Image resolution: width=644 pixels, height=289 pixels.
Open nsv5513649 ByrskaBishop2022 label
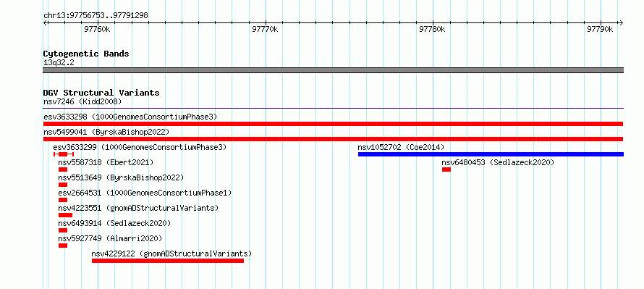[121, 177]
